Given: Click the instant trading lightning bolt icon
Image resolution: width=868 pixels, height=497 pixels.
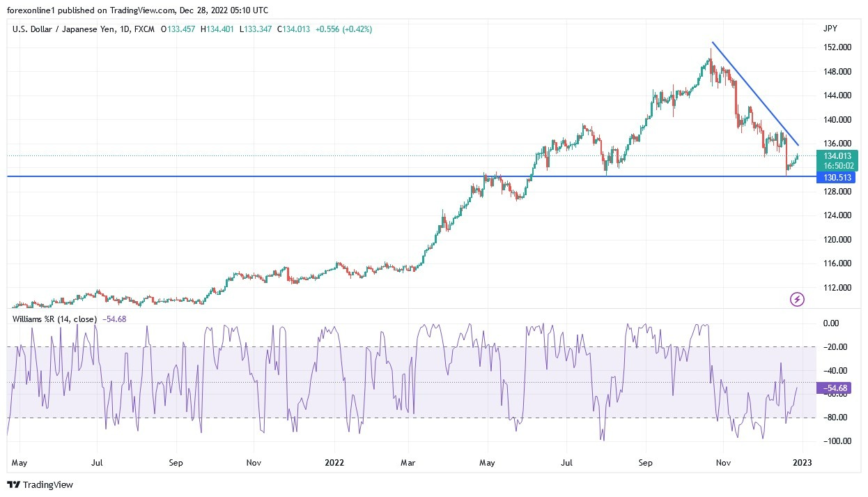Looking at the screenshot, I should point(797,298).
